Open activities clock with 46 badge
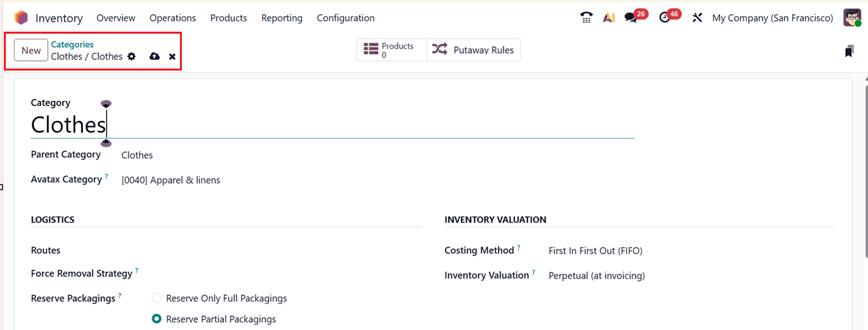868x330 pixels. click(x=665, y=17)
